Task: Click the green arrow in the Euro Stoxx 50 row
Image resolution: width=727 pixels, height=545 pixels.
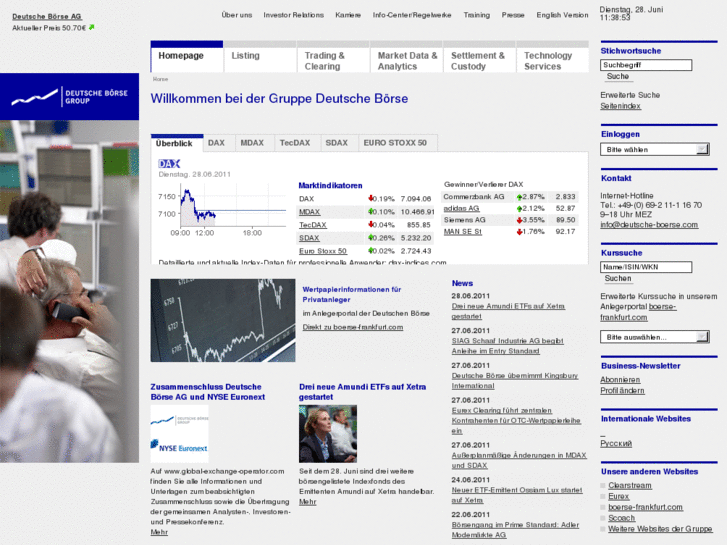Action: tap(370, 251)
